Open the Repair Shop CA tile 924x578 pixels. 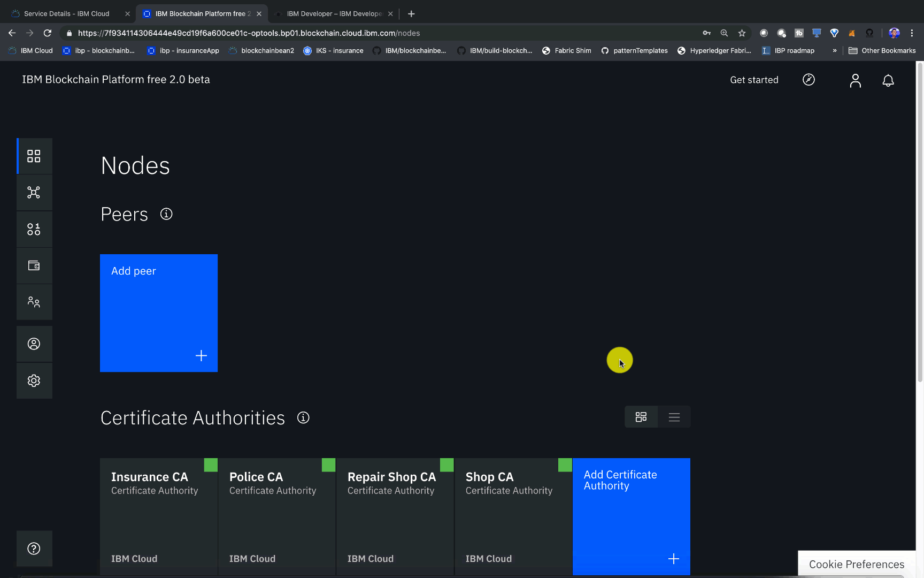(395, 516)
